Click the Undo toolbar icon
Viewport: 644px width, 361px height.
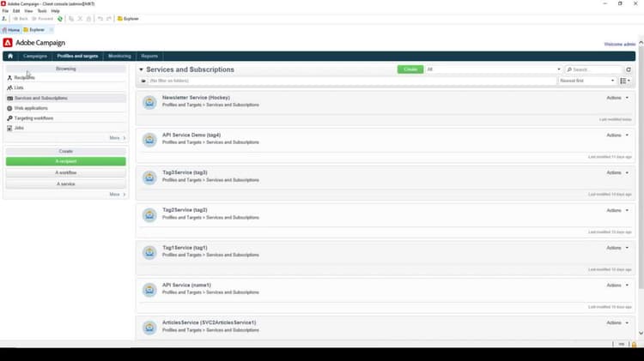pos(100,19)
